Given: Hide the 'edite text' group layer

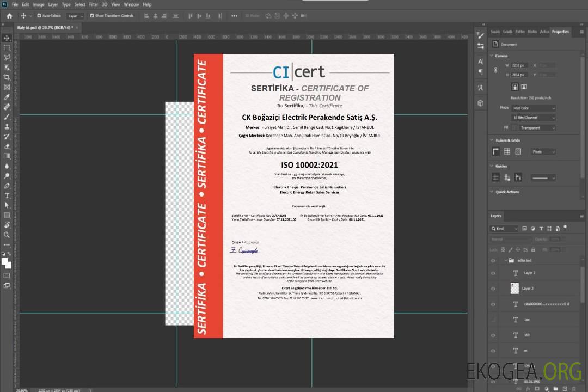Looking at the screenshot, I should point(493,261).
